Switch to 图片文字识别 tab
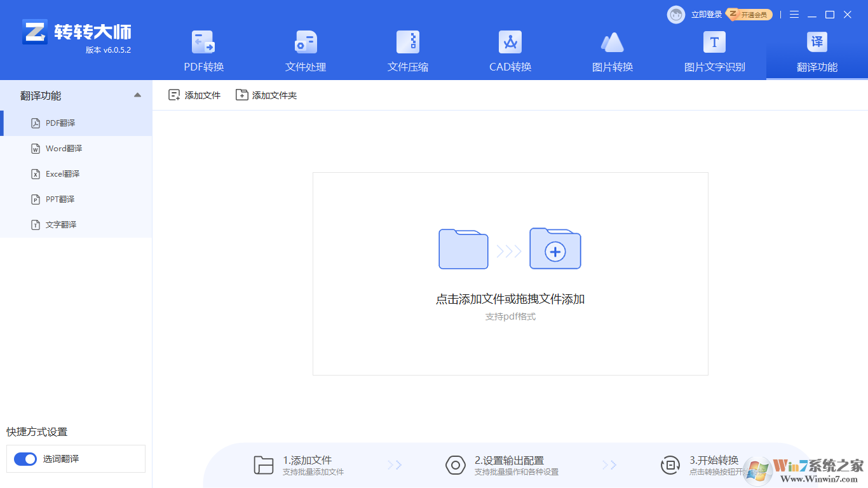Screen dimensions: 868x488 (x=715, y=51)
